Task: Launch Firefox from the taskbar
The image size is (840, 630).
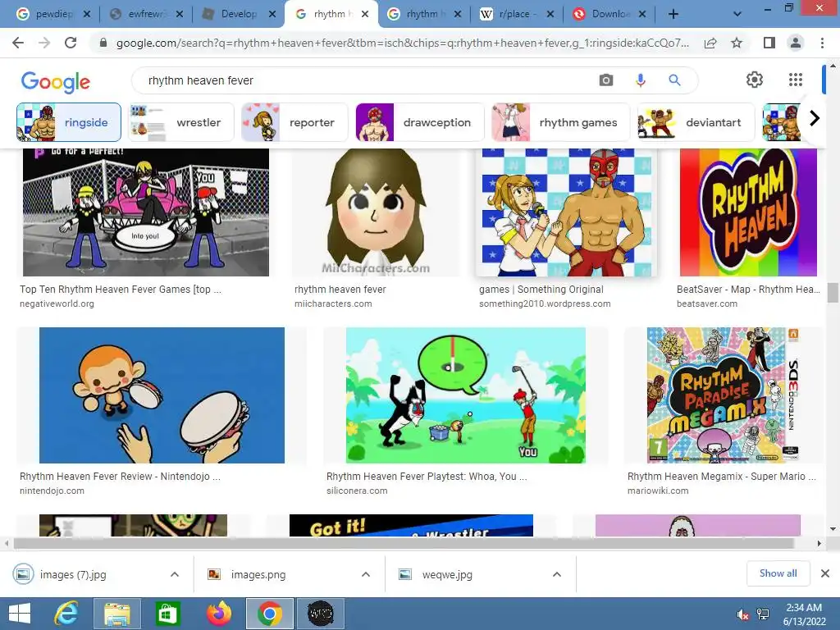Action: point(218,614)
